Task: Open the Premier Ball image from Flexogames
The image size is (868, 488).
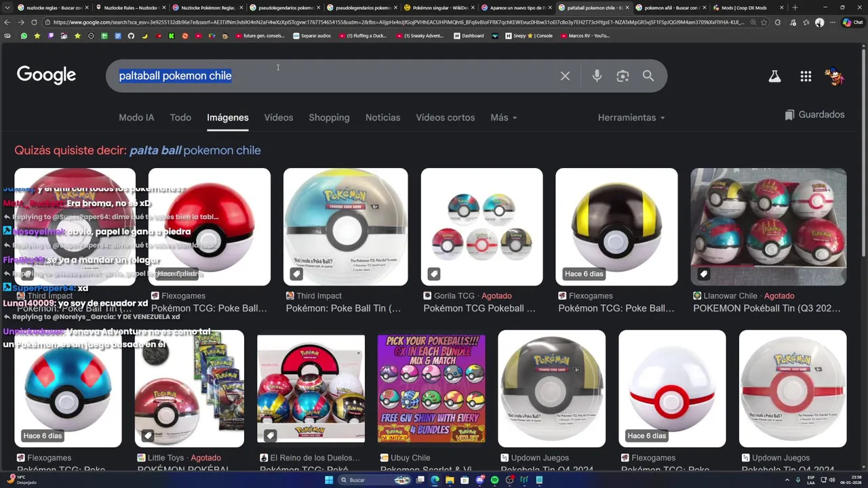Action: pyautogui.click(x=672, y=388)
